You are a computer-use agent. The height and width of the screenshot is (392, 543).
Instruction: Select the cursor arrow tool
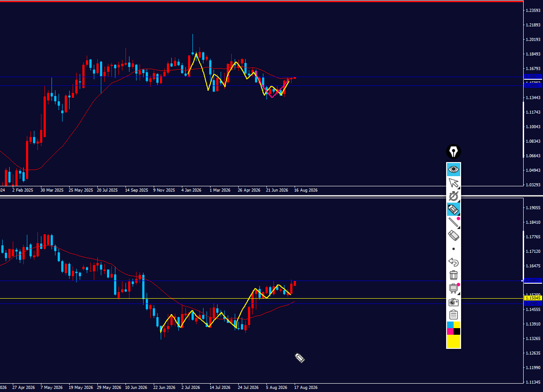pos(454,183)
